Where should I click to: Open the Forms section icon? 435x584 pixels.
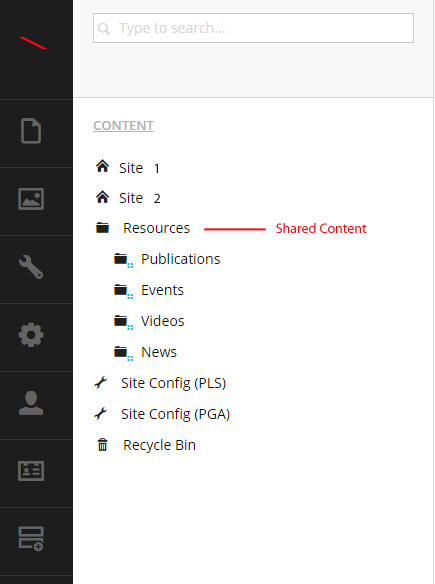[x=31, y=539]
